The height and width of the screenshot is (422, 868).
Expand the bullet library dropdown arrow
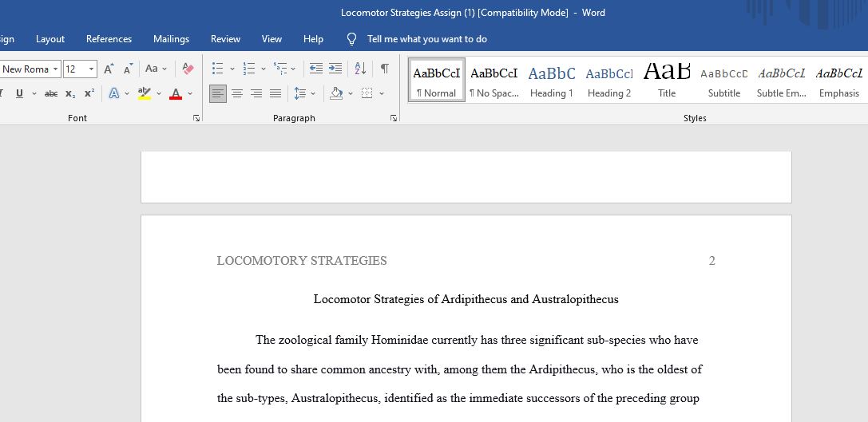(x=232, y=69)
